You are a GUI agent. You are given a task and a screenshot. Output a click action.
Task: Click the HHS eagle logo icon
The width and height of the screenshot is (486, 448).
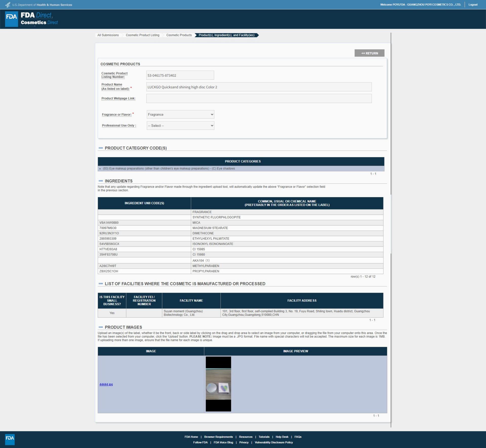(8, 5)
